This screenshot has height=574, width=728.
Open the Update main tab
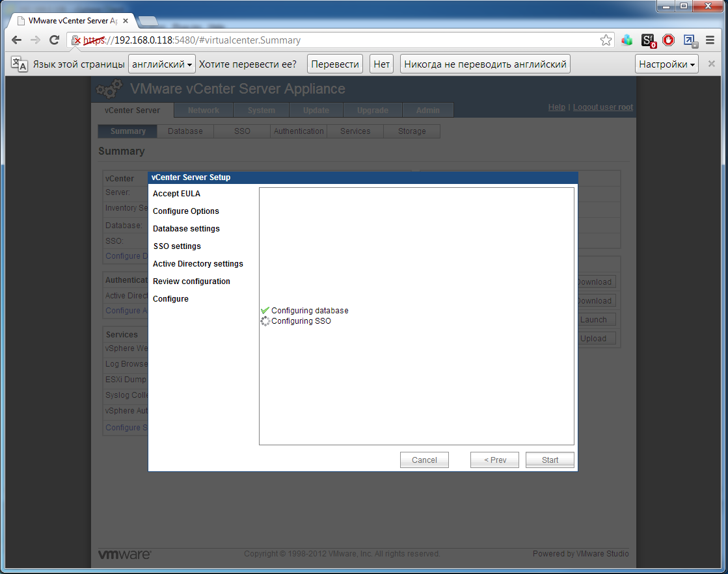click(316, 110)
